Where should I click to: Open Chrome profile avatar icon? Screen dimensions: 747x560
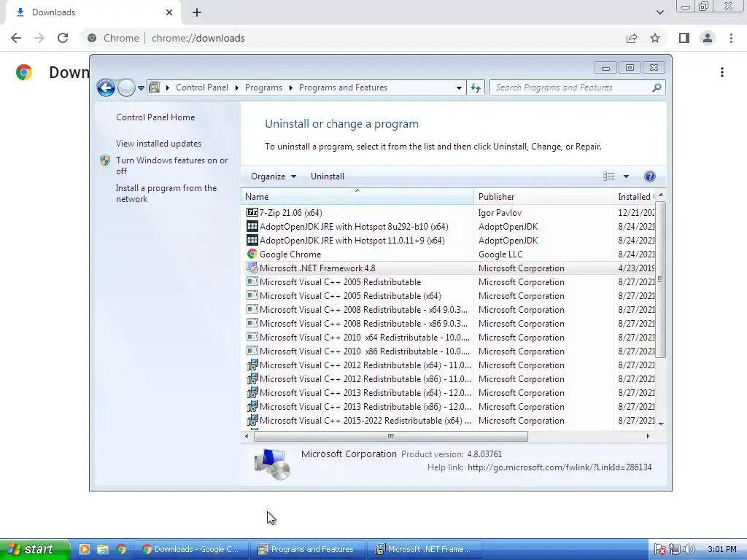pos(708,38)
